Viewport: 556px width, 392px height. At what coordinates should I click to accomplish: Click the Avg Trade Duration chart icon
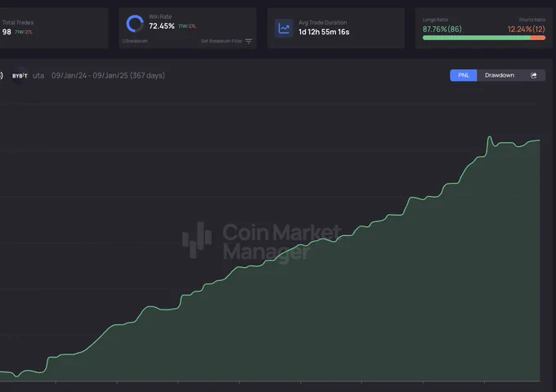[284, 29]
